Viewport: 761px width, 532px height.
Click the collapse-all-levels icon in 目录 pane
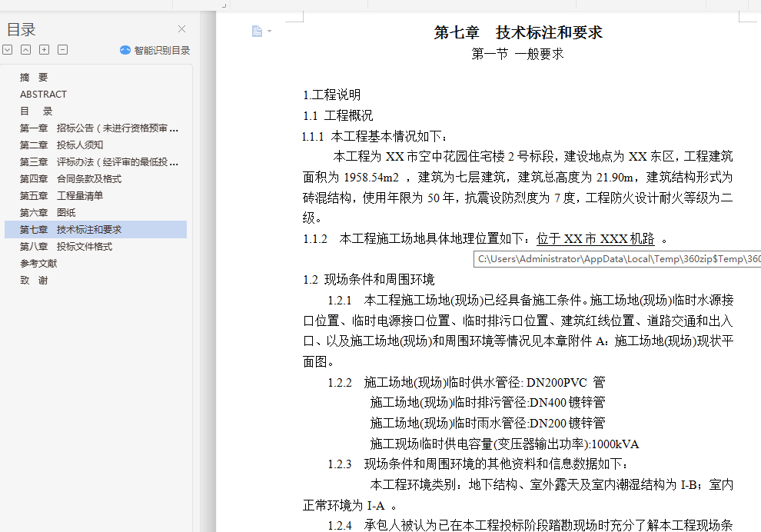tap(25, 49)
